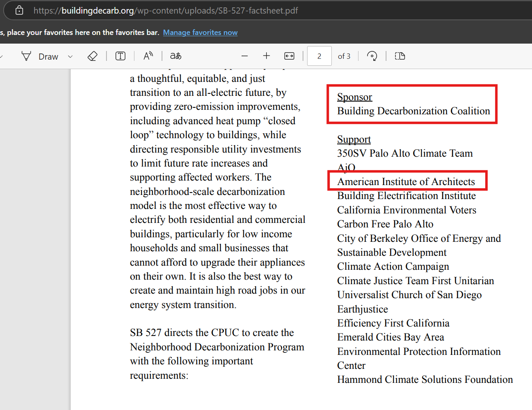Click 'Climate Action Campaign'
The image size is (532, 410).
pos(393,266)
